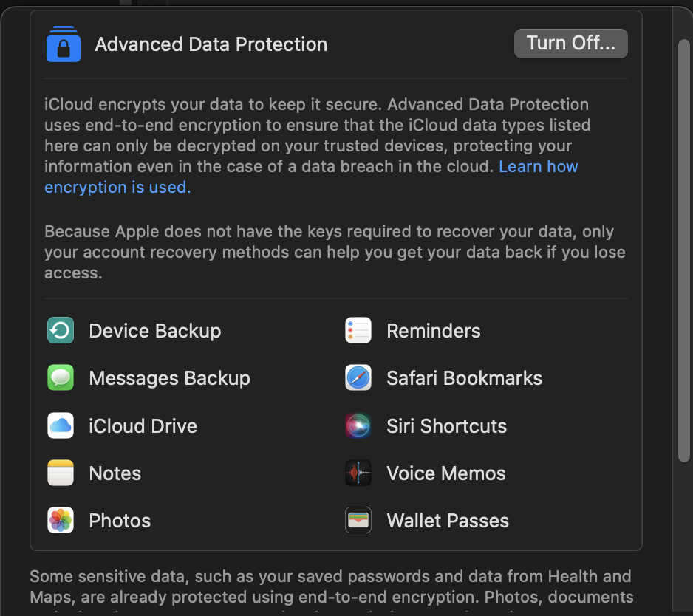This screenshot has width=693, height=616.
Task: Click the Voice Memos waveform icon
Action: (358, 473)
